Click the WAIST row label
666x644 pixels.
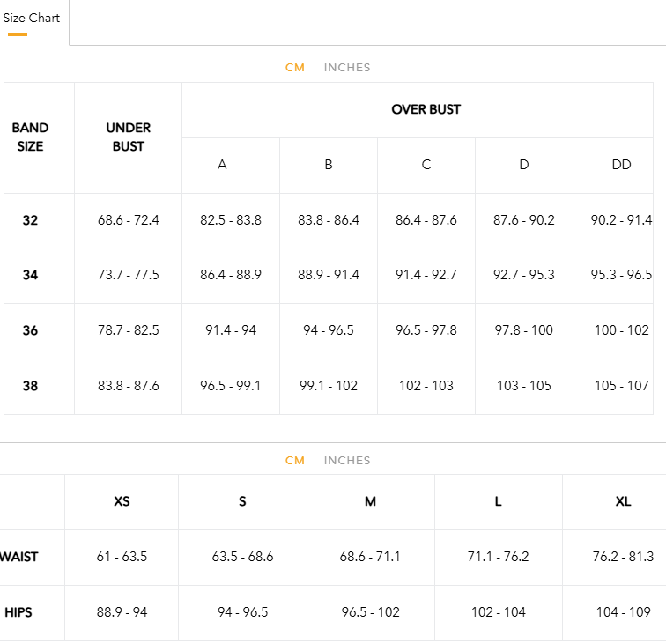pyautogui.click(x=19, y=557)
